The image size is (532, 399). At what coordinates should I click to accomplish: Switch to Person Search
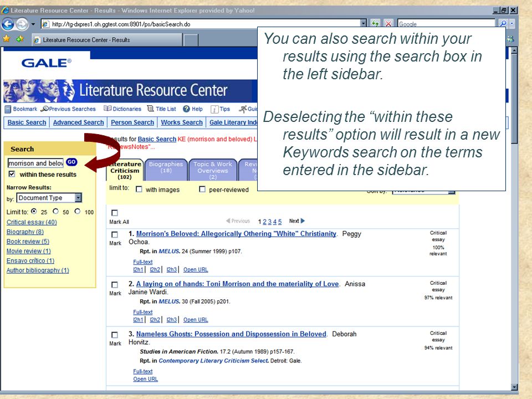132,122
